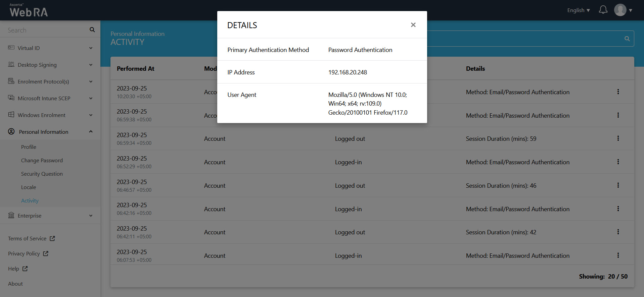Image resolution: width=644 pixels, height=297 pixels.
Task: Open the three-dot menu for Session Duration 59 row
Action: (x=618, y=138)
